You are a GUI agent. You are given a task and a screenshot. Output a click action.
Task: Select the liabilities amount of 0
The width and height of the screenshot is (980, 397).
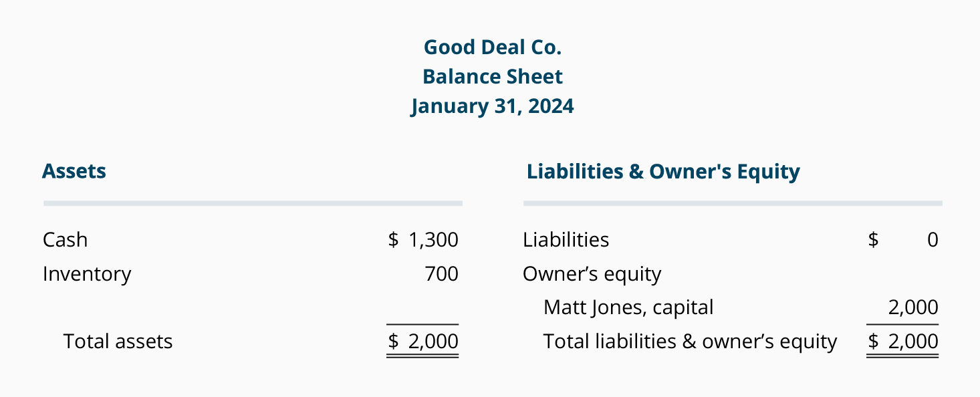tap(933, 240)
